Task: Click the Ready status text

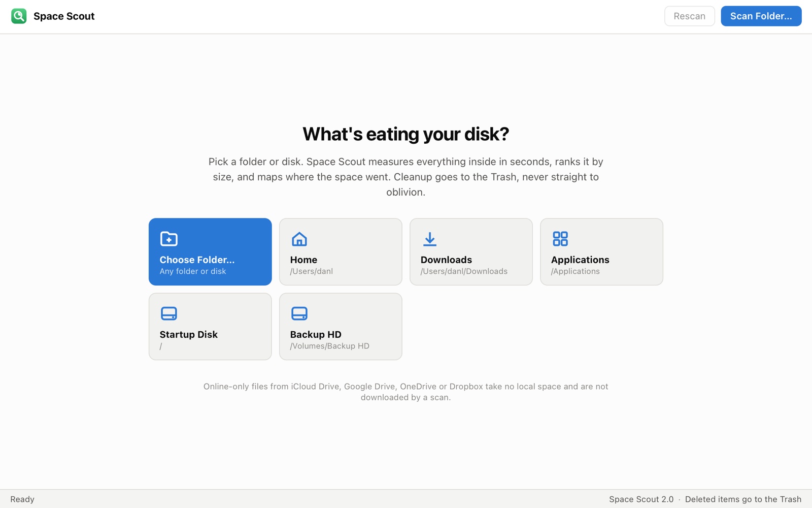Action: point(22,499)
